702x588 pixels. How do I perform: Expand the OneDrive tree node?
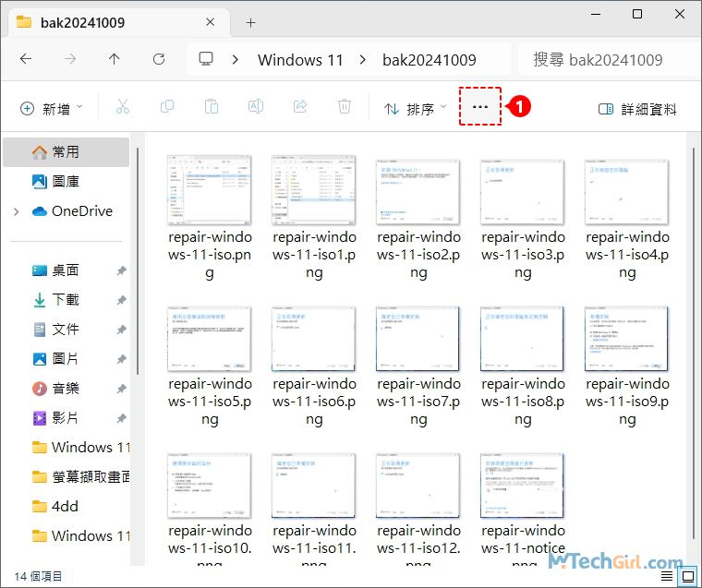point(16,211)
